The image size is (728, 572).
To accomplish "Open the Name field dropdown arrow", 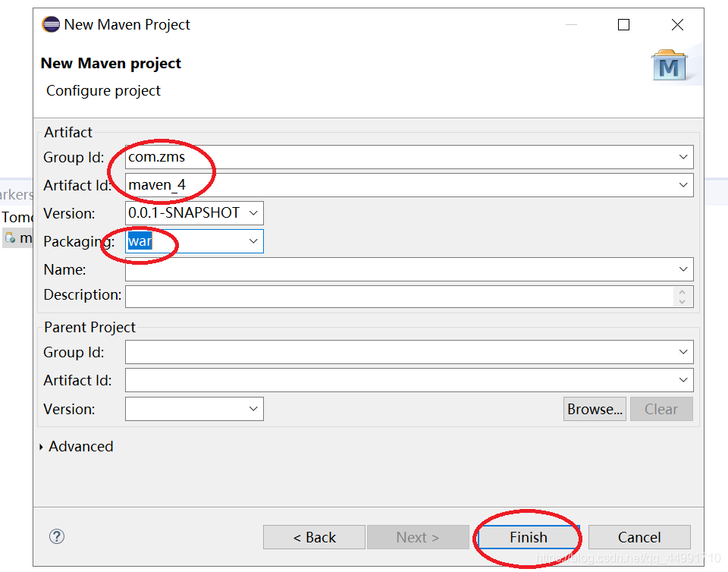I will [683, 269].
